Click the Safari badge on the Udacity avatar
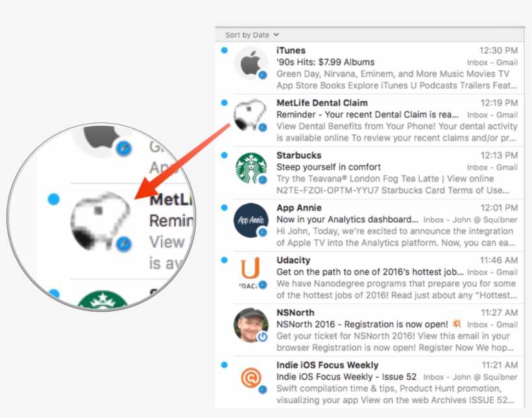 pos(263,284)
